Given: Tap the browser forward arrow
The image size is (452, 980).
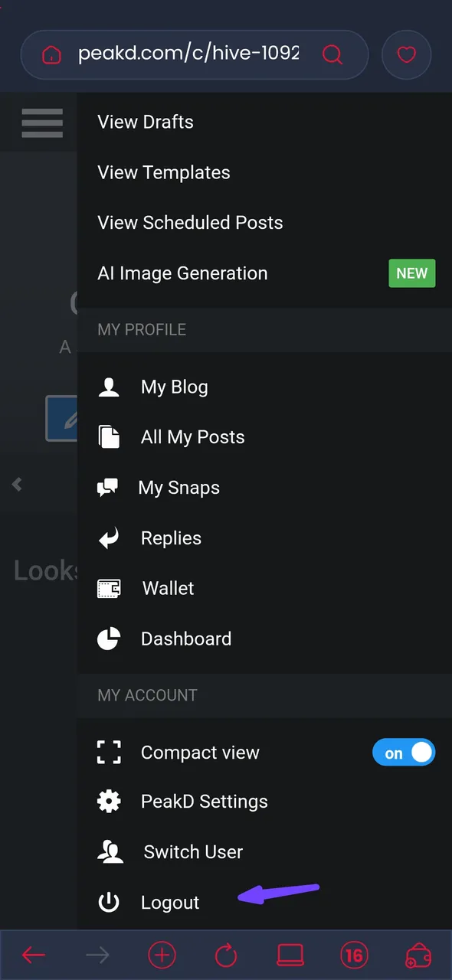Looking at the screenshot, I should (97, 955).
